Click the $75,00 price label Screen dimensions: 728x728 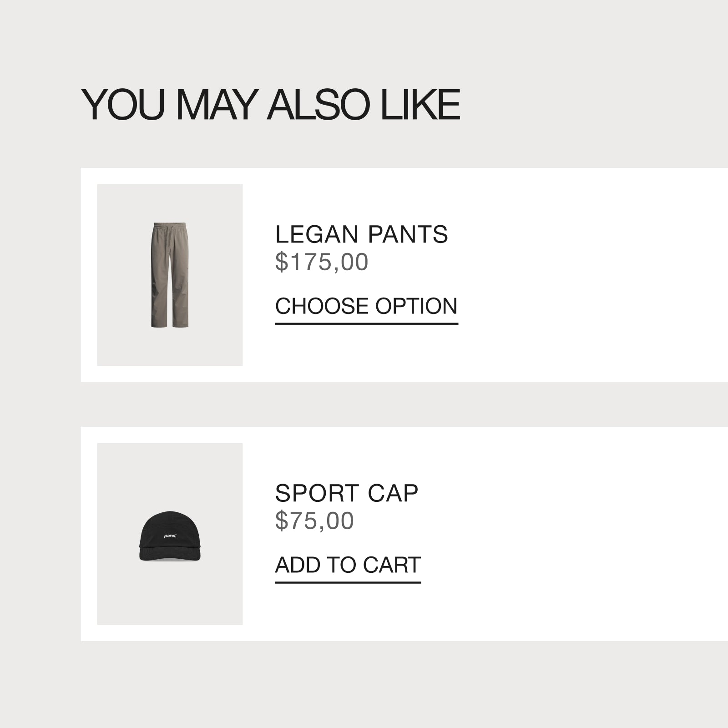314,521
